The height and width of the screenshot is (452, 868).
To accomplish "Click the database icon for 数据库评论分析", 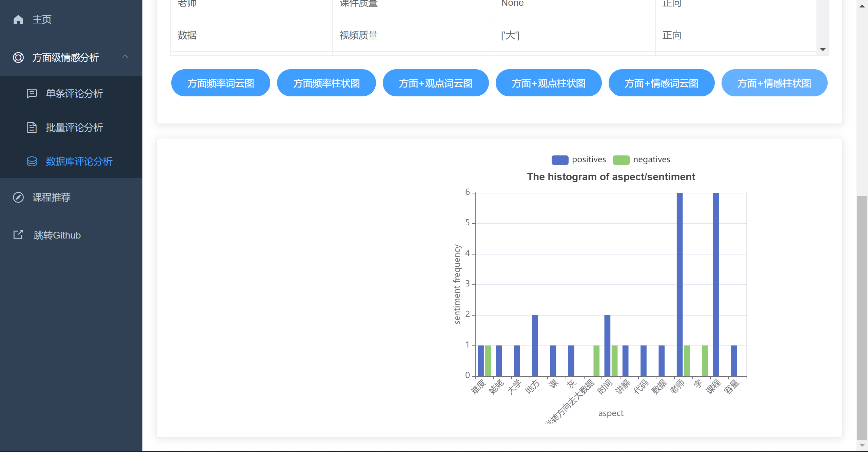I will [x=32, y=161].
